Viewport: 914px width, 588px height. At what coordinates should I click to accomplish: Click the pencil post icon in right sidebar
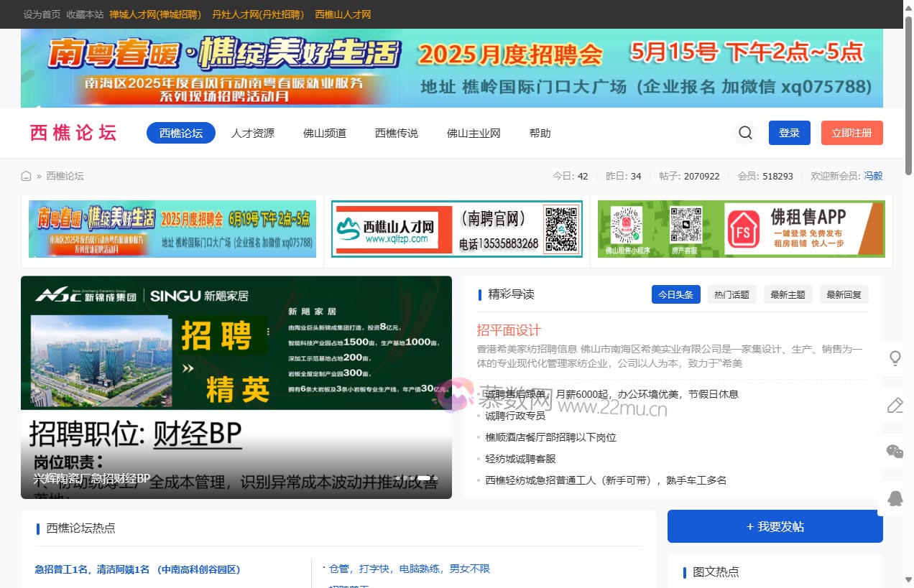[895, 405]
